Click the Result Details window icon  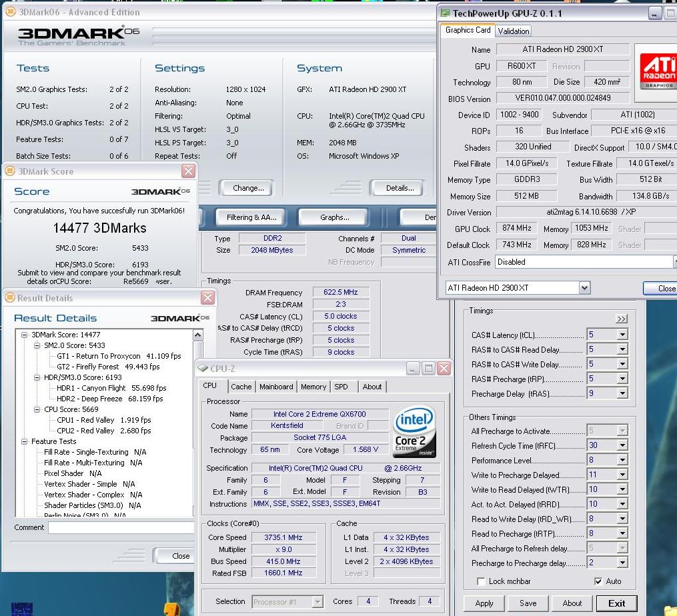click(x=10, y=297)
